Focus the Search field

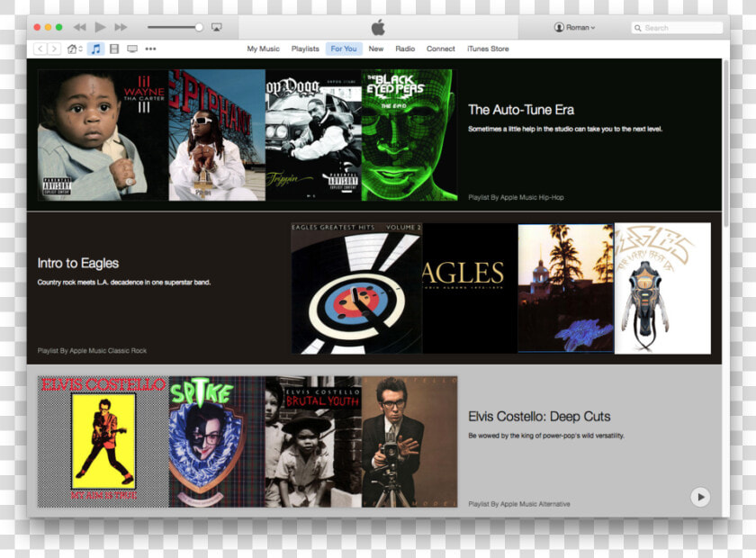(x=677, y=28)
